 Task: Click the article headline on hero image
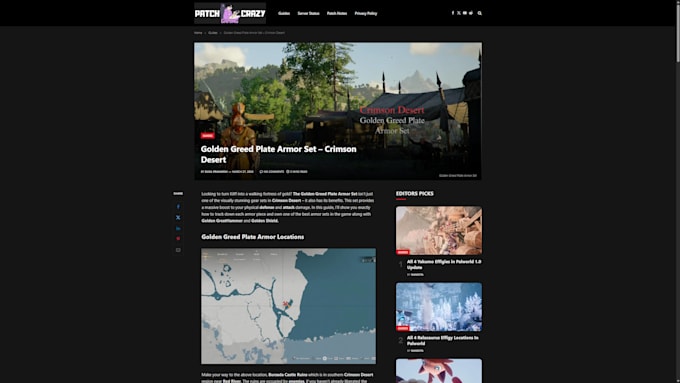click(278, 154)
